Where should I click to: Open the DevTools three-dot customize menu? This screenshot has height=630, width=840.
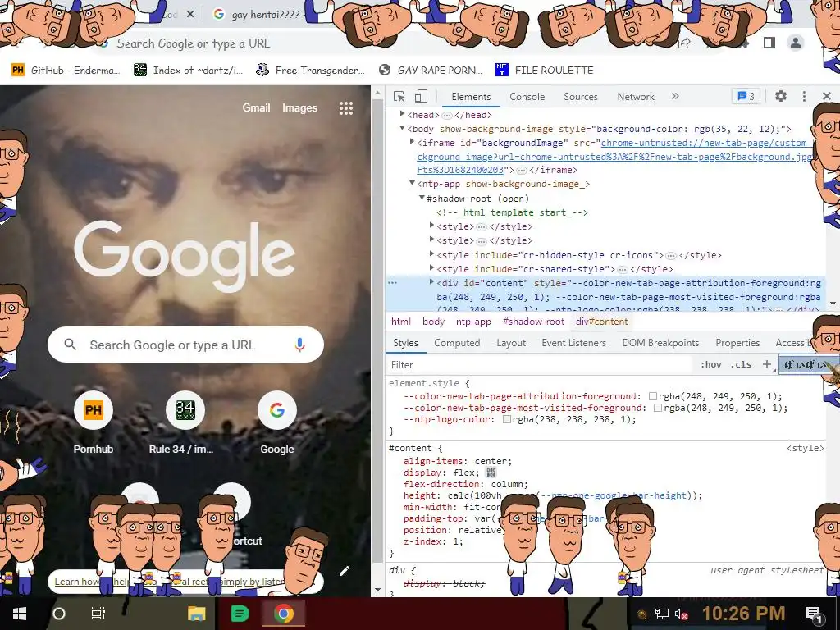click(804, 96)
